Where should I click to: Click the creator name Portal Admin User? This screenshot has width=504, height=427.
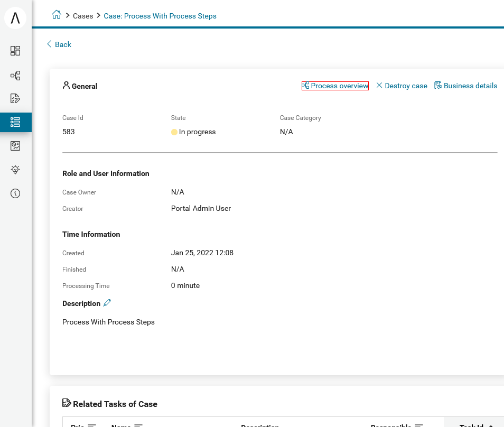pyautogui.click(x=201, y=208)
